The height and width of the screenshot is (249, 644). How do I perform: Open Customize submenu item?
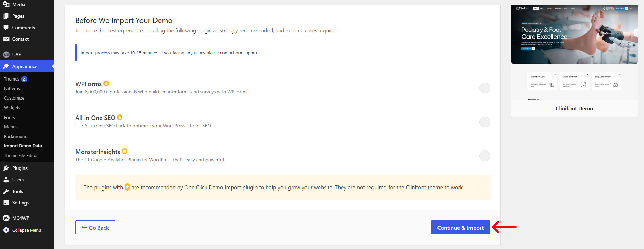pos(14,98)
